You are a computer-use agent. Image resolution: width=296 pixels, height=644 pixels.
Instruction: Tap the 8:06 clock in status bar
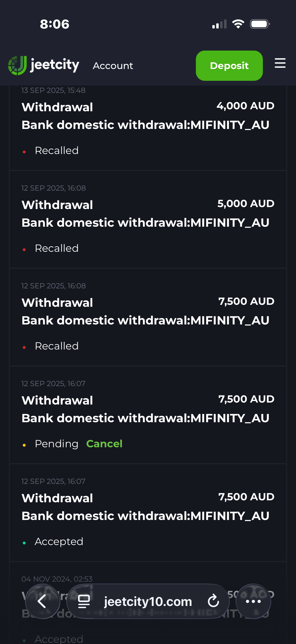[x=55, y=24]
